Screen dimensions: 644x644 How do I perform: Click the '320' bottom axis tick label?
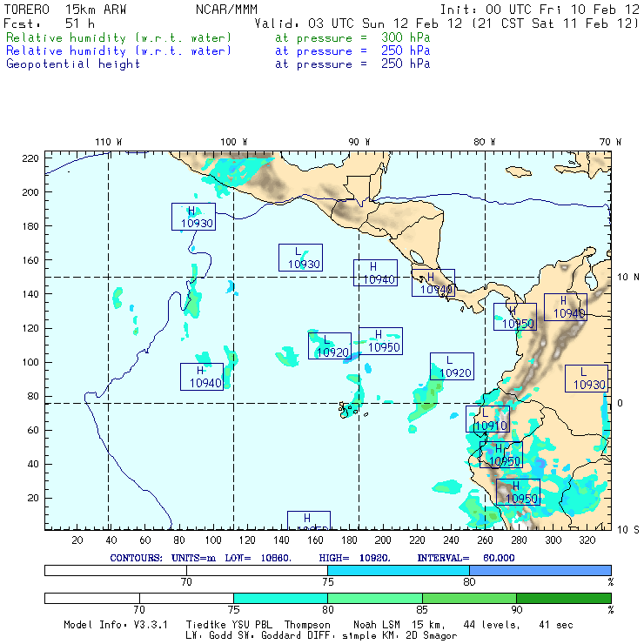[587, 540]
